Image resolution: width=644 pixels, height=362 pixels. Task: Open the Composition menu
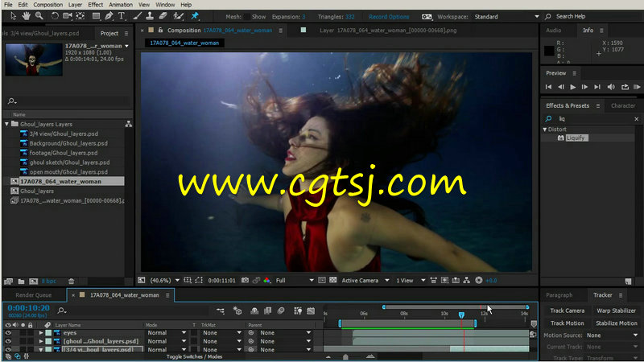48,5
